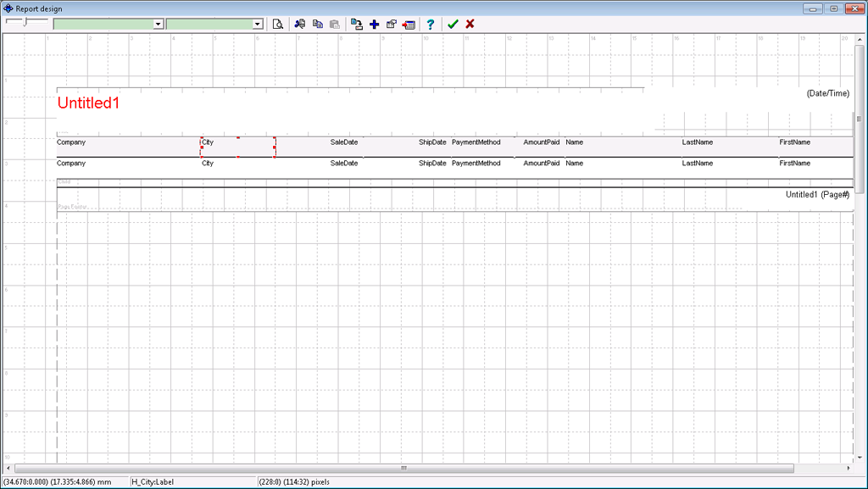Select the LastName field in detail row

click(x=698, y=163)
